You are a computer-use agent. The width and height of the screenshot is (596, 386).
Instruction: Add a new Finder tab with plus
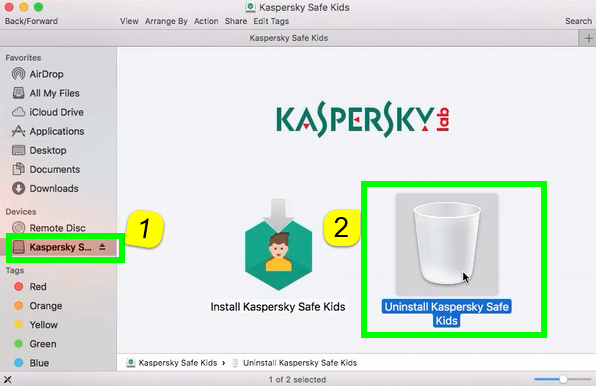[x=588, y=38]
